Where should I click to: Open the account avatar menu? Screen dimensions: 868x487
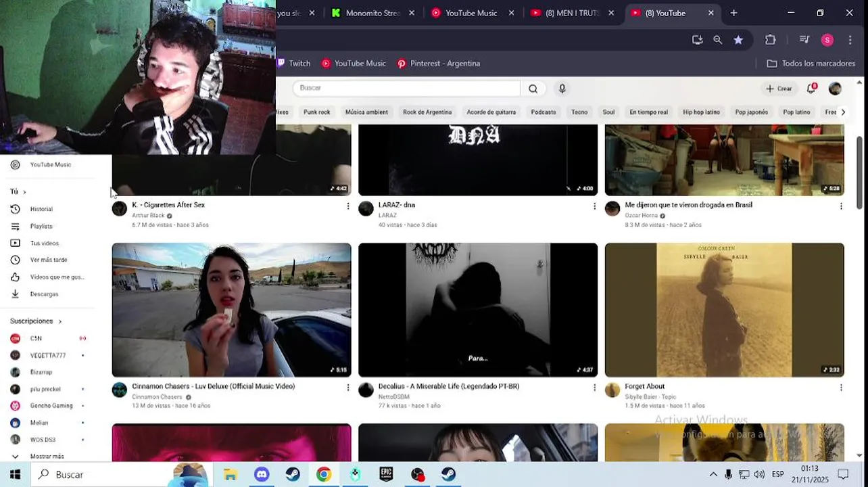pyautogui.click(x=835, y=89)
